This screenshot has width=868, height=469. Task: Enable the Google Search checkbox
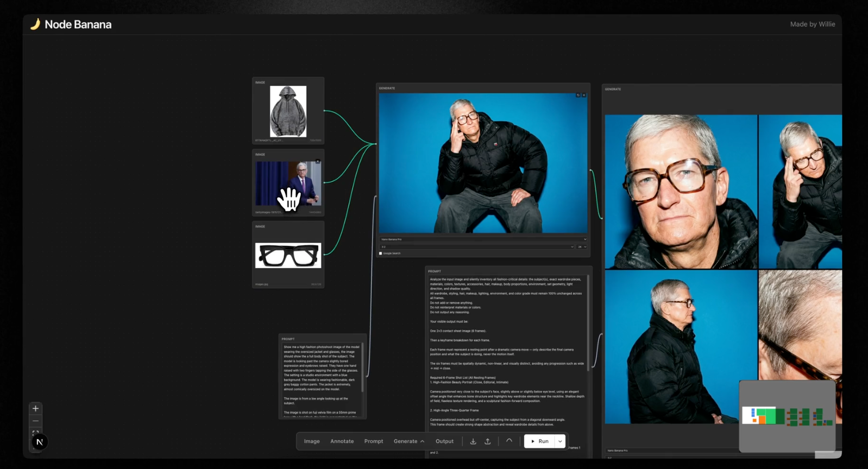pyautogui.click(x=381, y=253)
